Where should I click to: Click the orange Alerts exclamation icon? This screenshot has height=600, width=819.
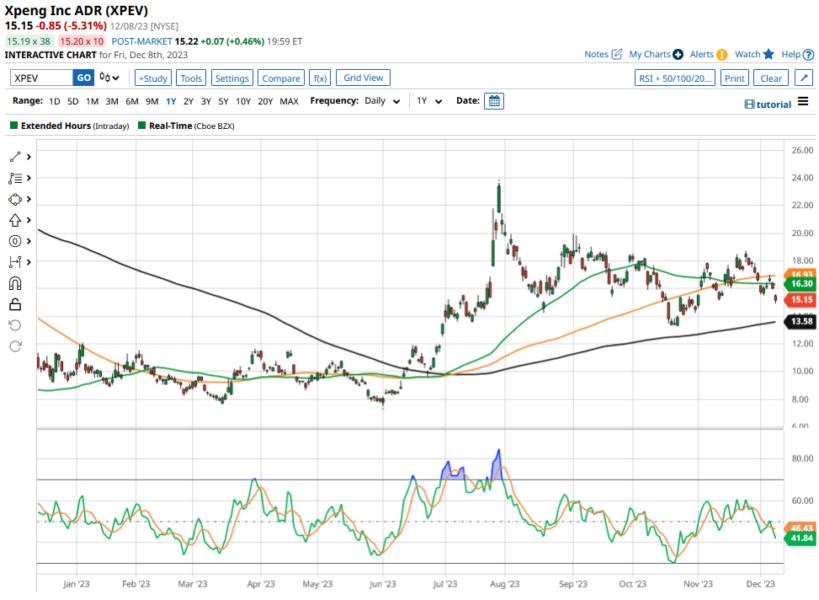point(722,54)
